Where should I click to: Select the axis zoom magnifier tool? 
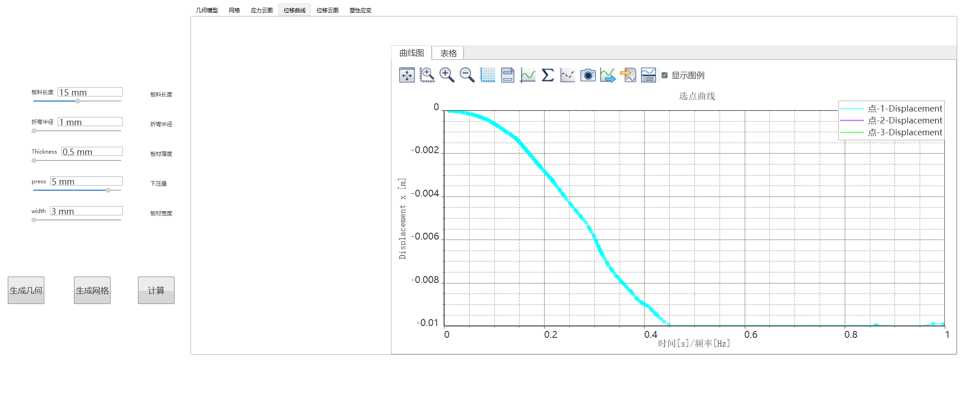pos(427,75)
